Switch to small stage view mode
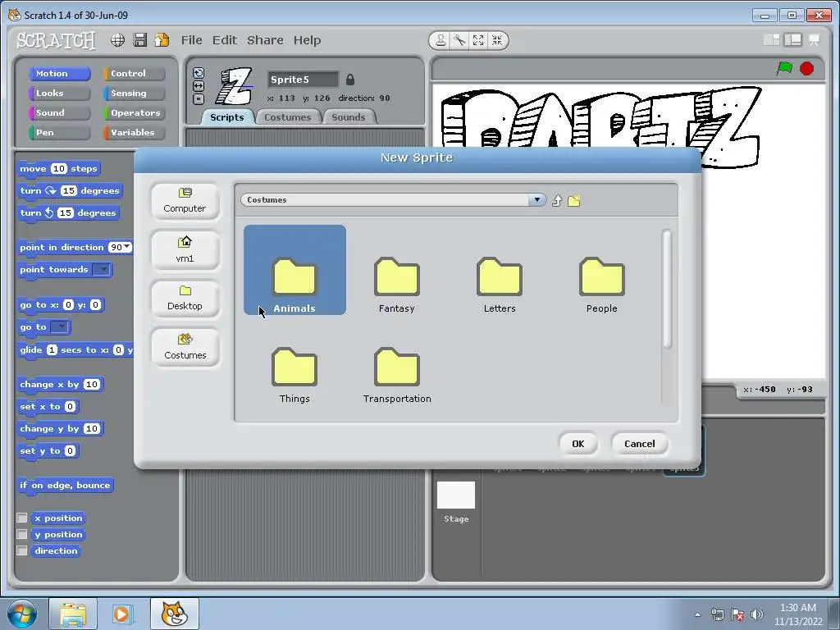The image size is (840, 630). click(x=771, y=40)
